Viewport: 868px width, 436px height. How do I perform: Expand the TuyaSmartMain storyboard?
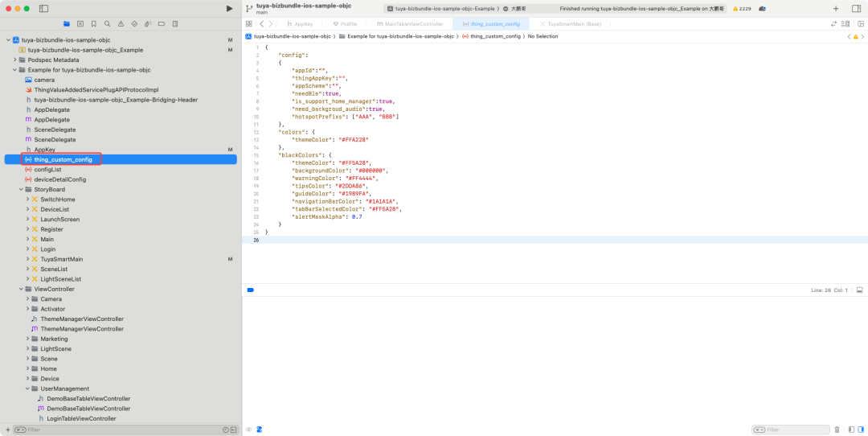[27, 259]
